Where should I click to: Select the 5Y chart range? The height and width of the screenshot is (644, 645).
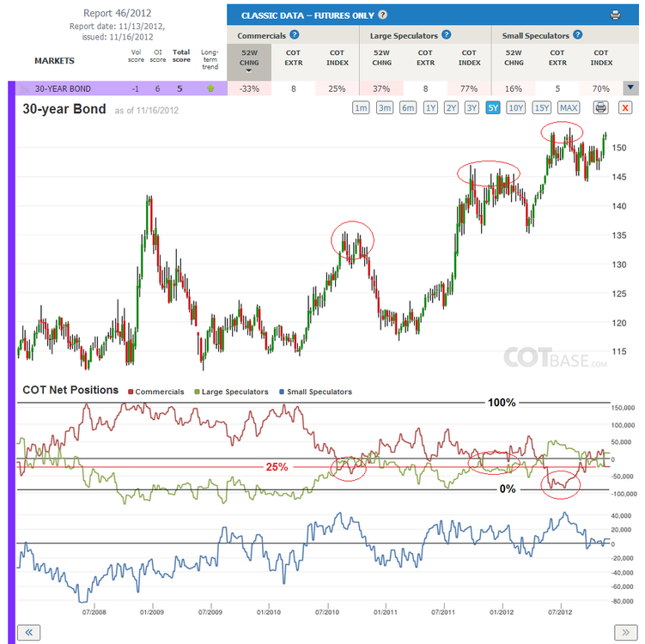[x=493, y=107]
